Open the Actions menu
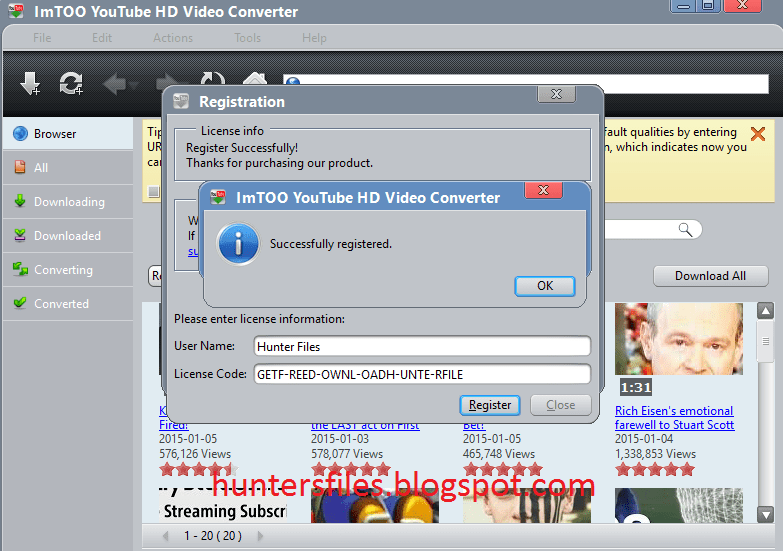The image size is (783, 551). coord(173,38)
